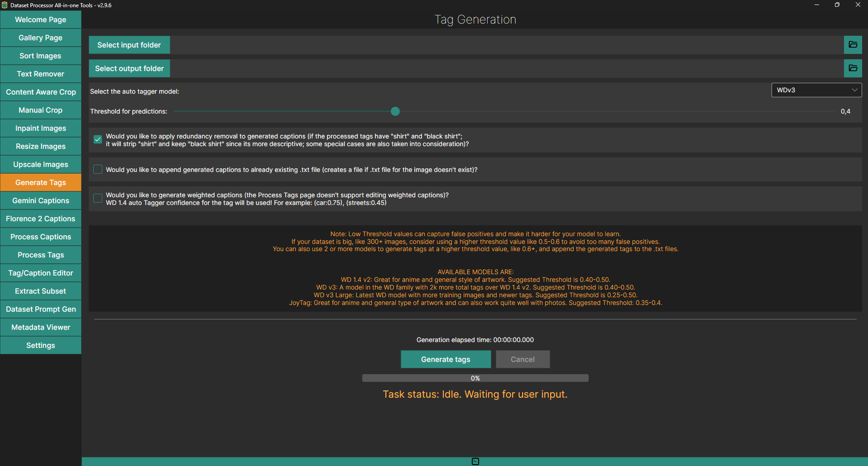The image size is (868, 466).
Task: Close the Dataset Processor window
Action: coord(858,5)
